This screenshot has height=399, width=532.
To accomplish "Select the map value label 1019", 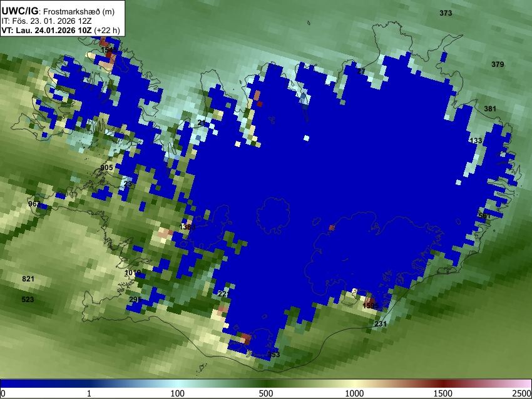I will [x=133, y=273].
